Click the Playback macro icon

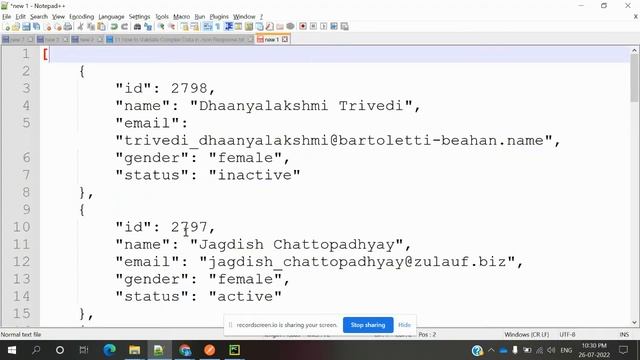click(324, 27)
